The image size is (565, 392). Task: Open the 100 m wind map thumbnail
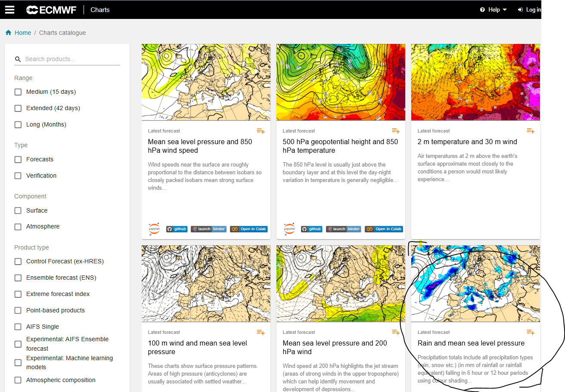point(206,284)
